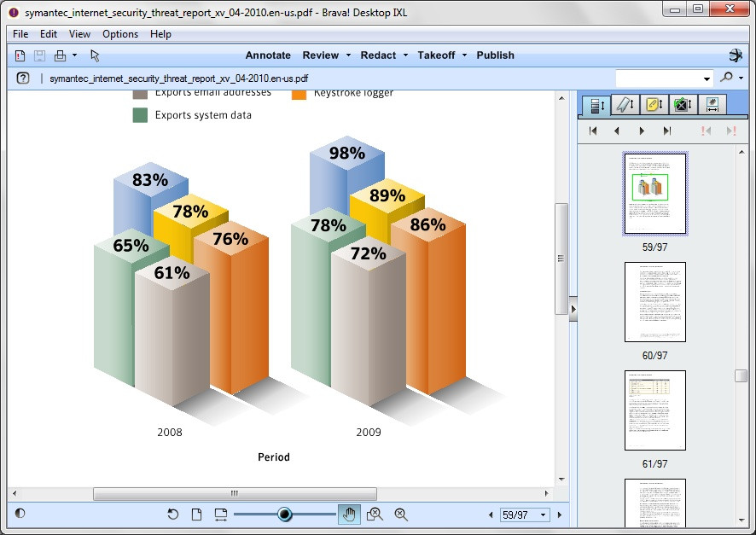This screenshot has width=756, height=535.
Task: Click the question mark help icon
Action: (23, 79)
